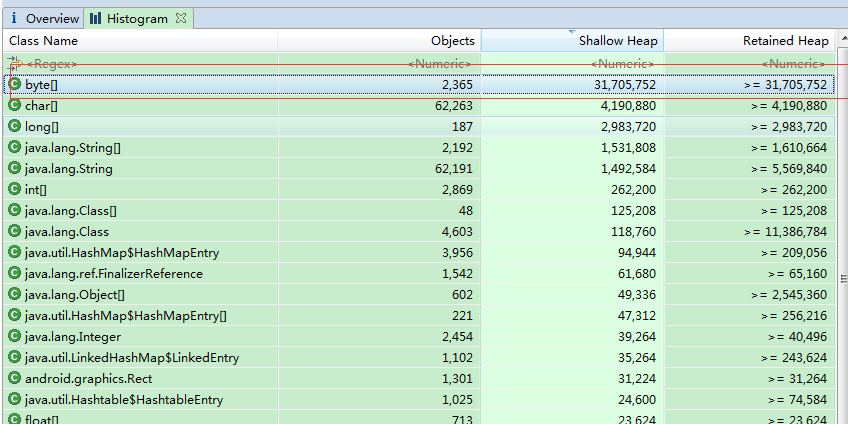The width and height of the screenshot is (848, 424).
Task: Select the Histogram tab
Action: tap(139, 18)
